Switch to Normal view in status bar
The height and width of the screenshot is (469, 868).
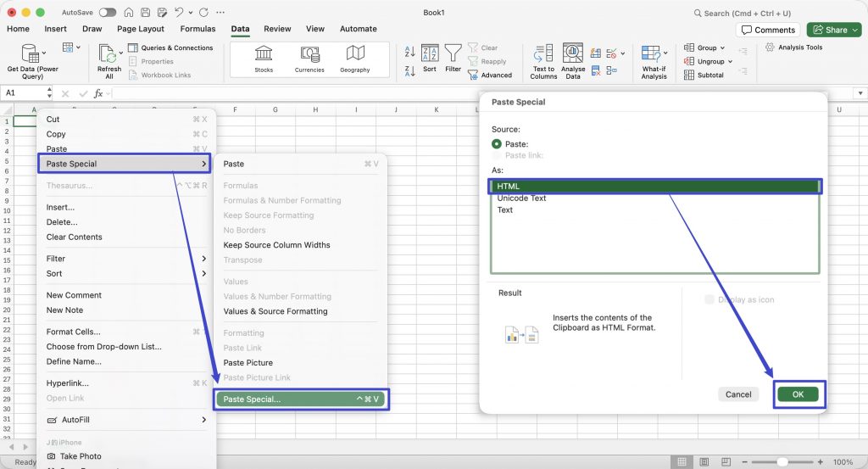click(x=682, y=462)
